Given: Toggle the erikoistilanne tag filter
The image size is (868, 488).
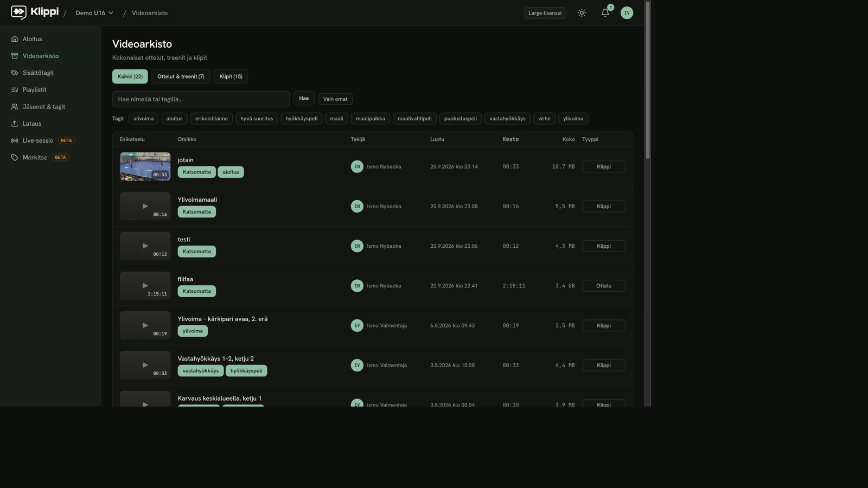Looking at the screenshot, I should tap(212, 118).
